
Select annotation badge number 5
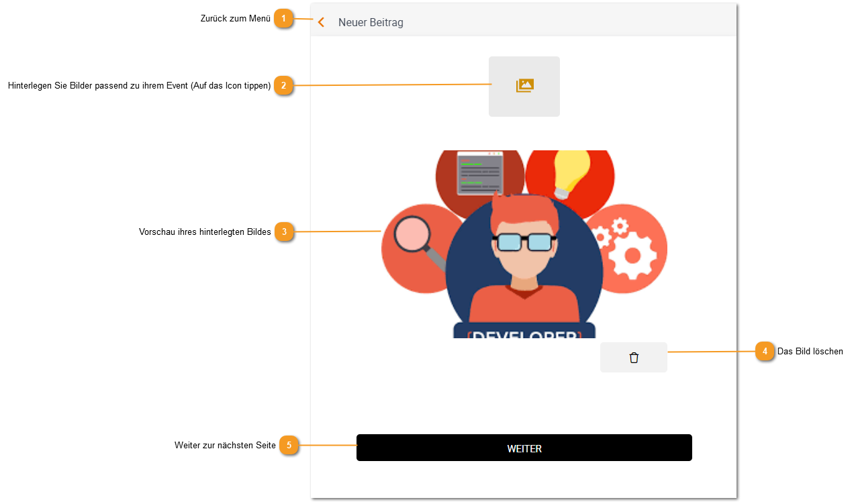(289, 445)
